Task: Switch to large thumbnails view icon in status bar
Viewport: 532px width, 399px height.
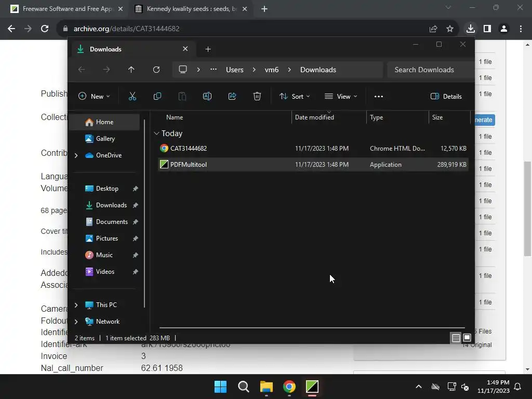Action: click(x=467, y=338)
